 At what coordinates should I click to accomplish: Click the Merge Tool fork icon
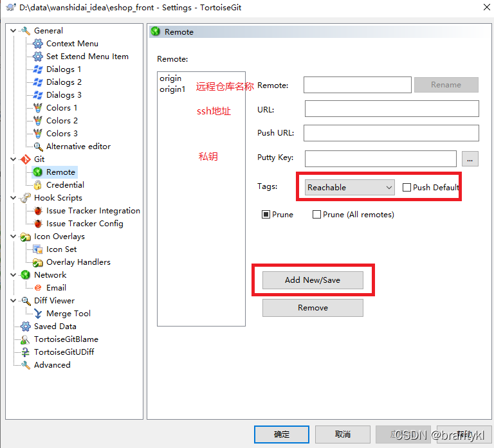point(38,314)
